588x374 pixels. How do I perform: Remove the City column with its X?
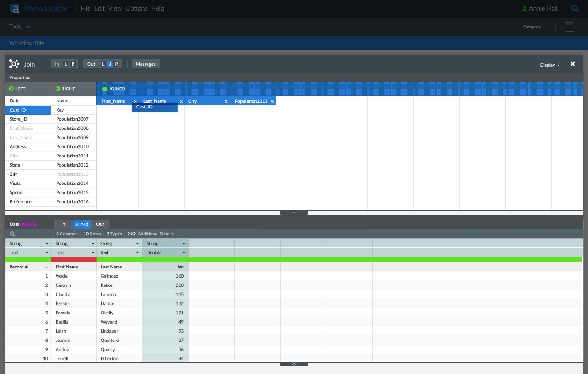click(226, 101)
